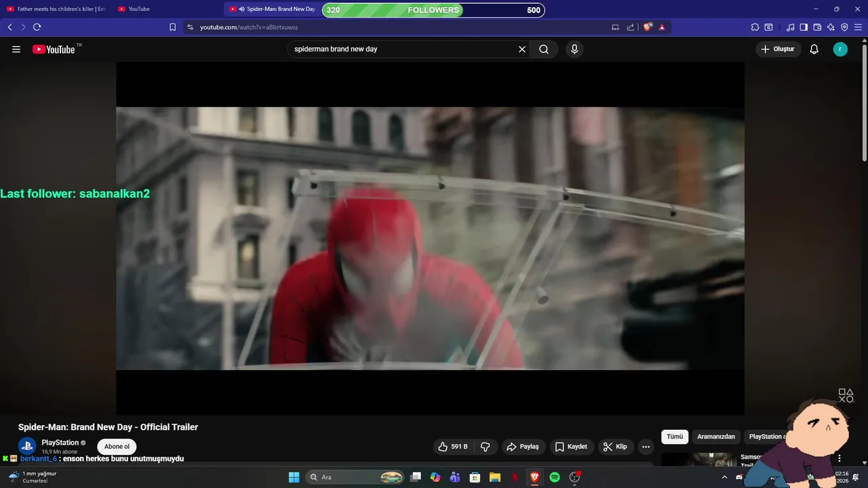Viewport: 868px width, 488px height.
Task: Go back with browser back arrow
Action: point(9,27)
